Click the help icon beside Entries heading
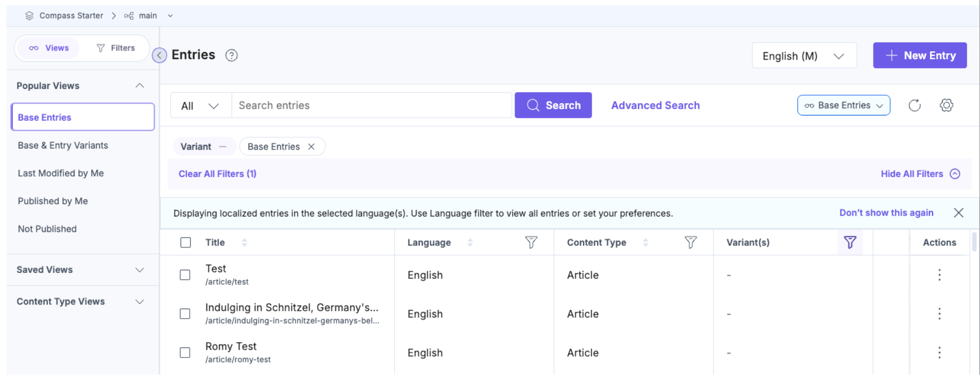 tap(231, 55)
